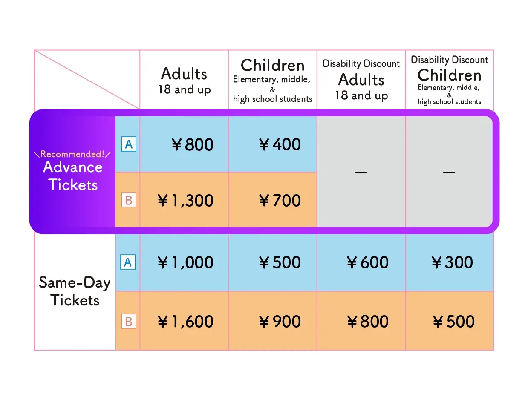528x420 pixels.
Task: Open the Disability Discount Children header
Action: point(449,81)
